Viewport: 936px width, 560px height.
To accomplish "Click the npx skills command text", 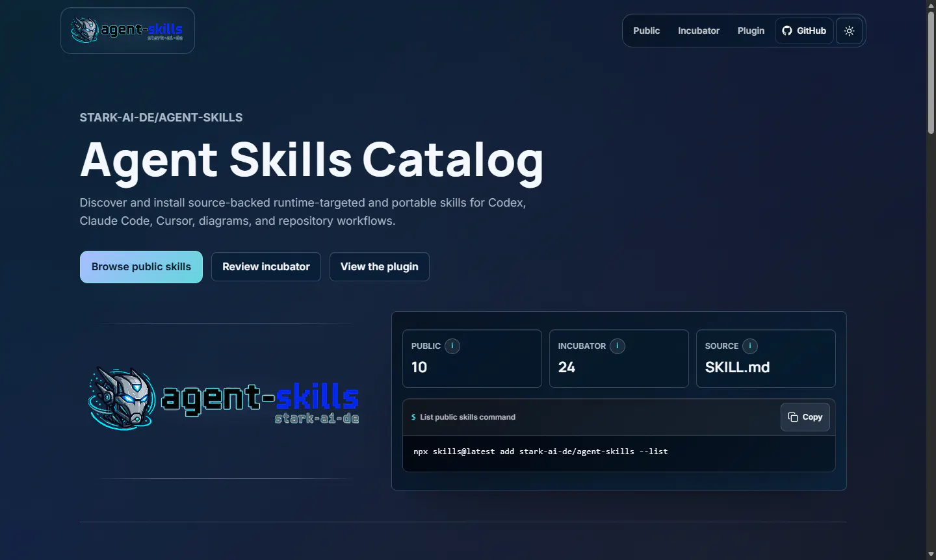I will click(540, 452).
